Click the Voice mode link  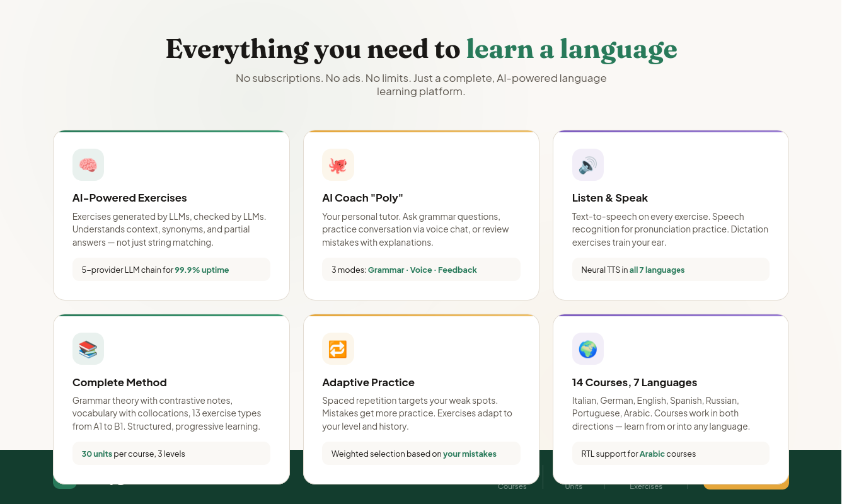pos(421,269)
